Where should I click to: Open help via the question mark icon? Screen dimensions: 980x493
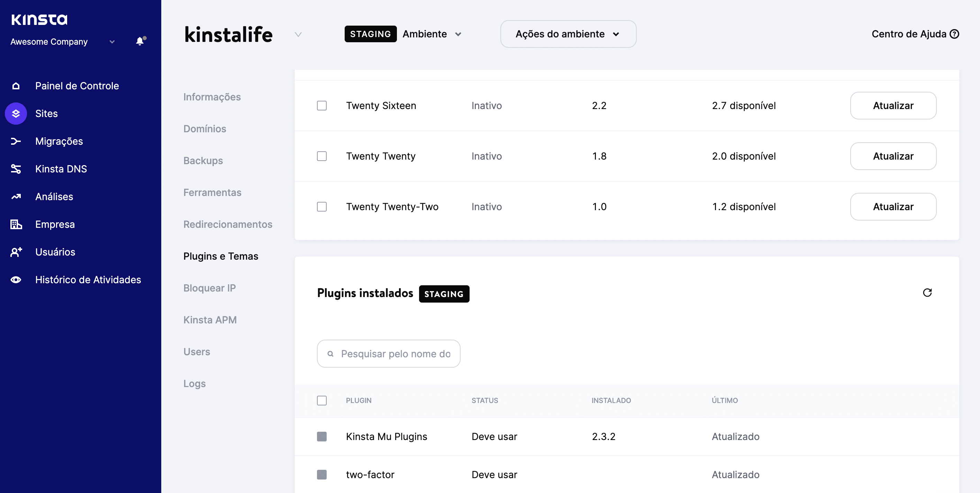954,34
